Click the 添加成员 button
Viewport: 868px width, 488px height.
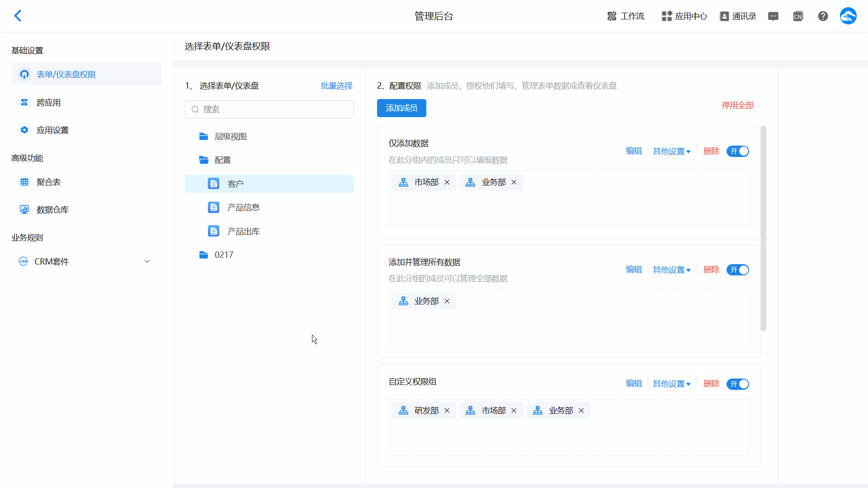[x=401, y=108]
